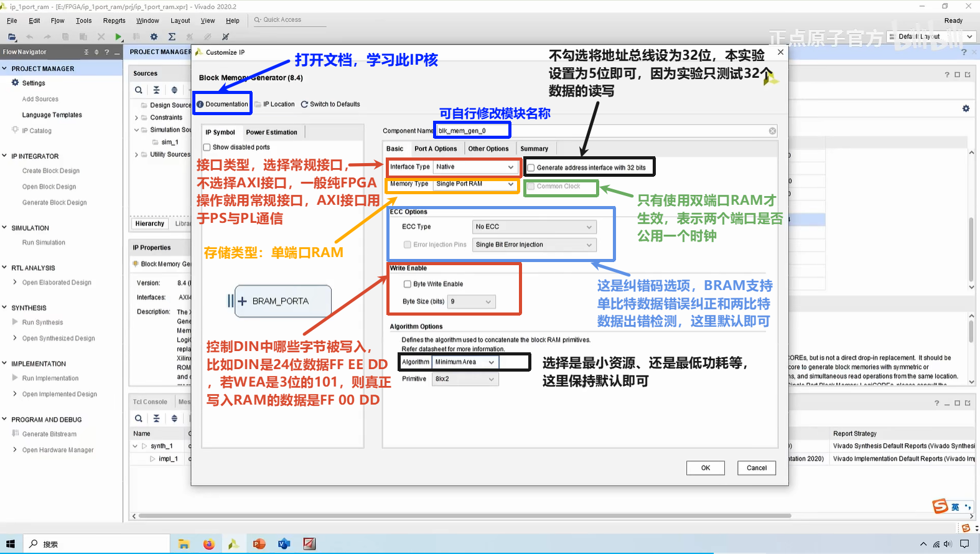Click Collapse All icon in Design Runs panel

coord(157,418)
